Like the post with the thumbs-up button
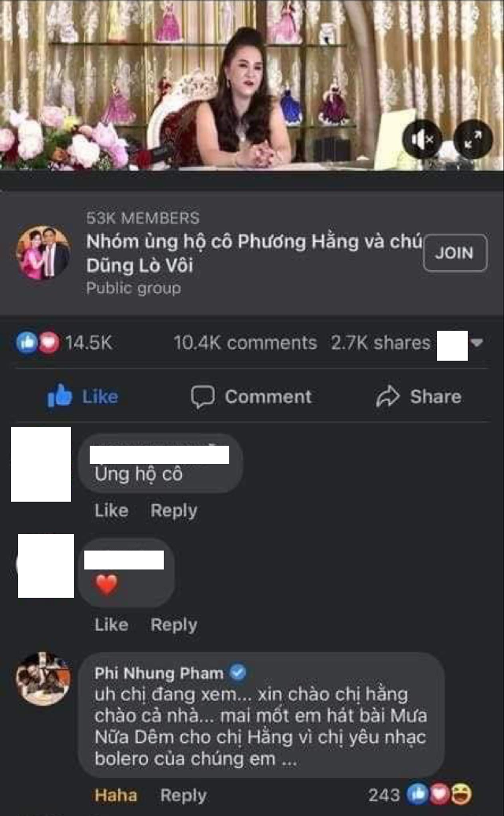Viewport: 504px width, 816px height. click(83, 396)
